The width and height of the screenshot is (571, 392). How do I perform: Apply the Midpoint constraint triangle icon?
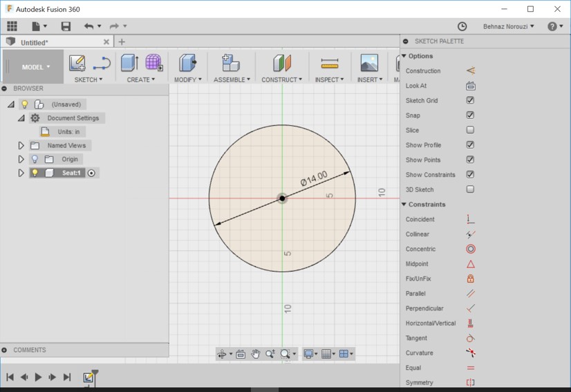coord(471,264)
